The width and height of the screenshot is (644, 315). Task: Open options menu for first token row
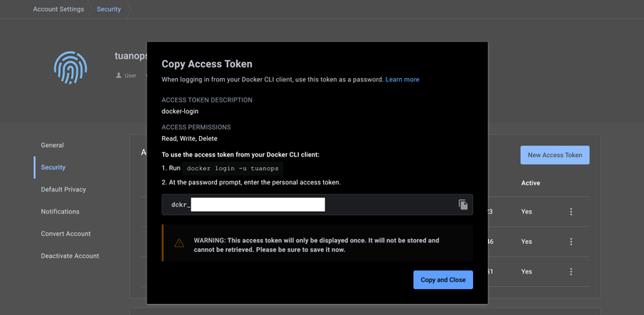point(571,212)
